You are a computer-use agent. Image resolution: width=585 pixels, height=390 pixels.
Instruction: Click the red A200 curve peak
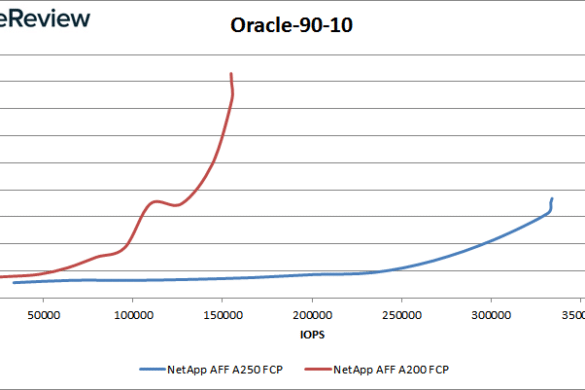(231, 74)
